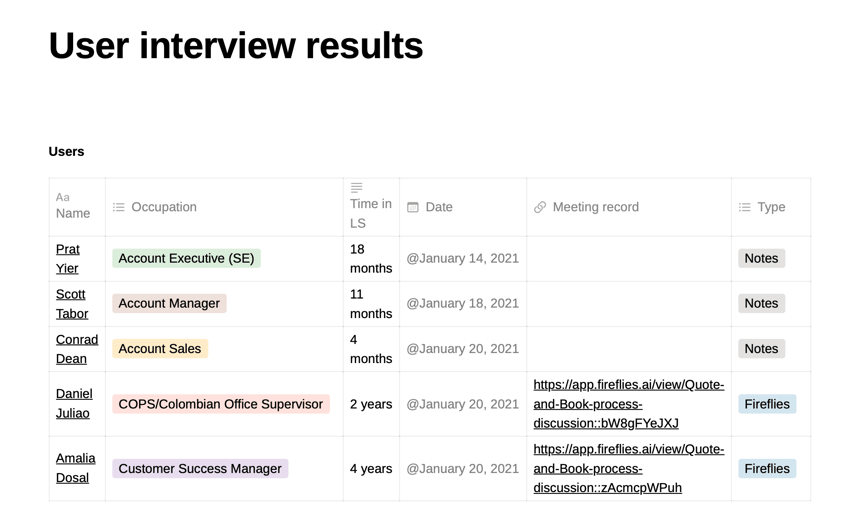Select the green Account Executive (SE) tag
This screenshot has width=855, height=528.
186,259
